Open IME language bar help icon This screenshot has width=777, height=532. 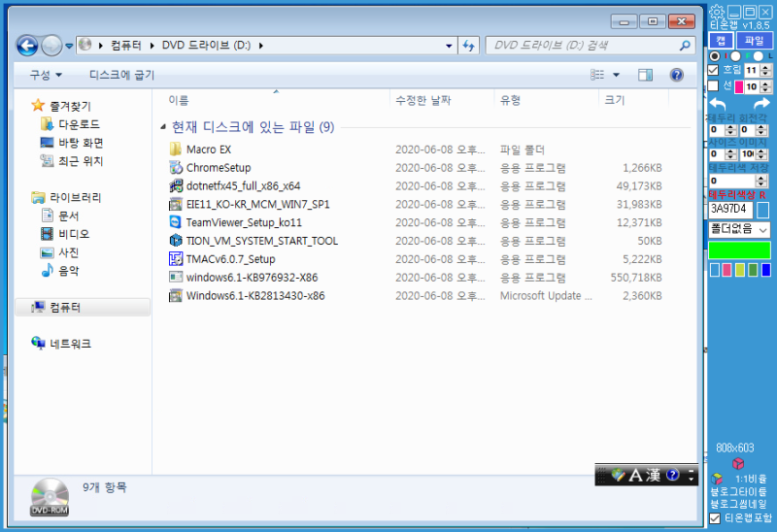coord(672,475)
